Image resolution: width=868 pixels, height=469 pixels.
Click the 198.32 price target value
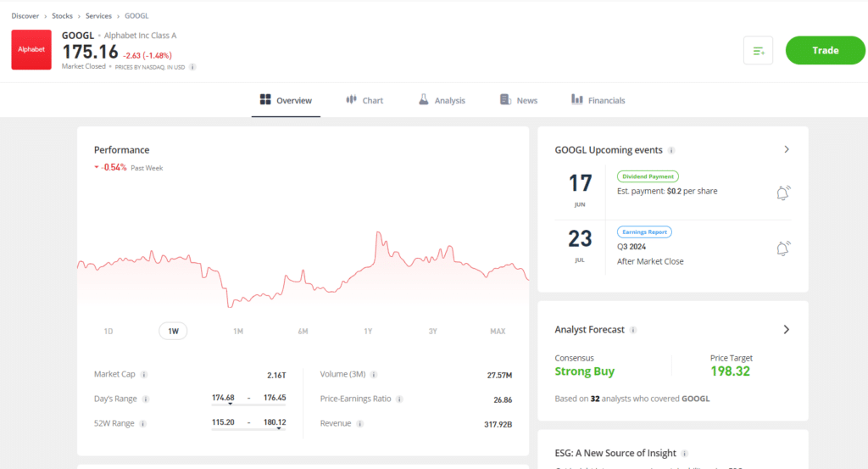[730, 371]
